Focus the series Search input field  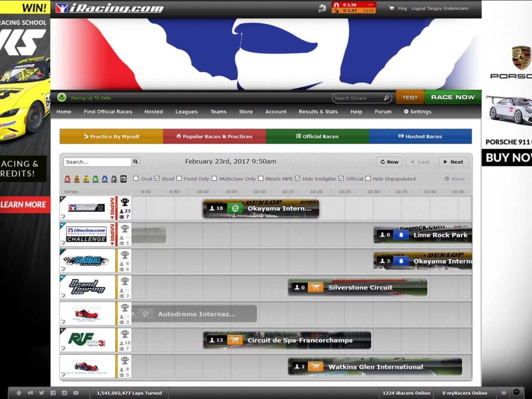tap(98, 162)
